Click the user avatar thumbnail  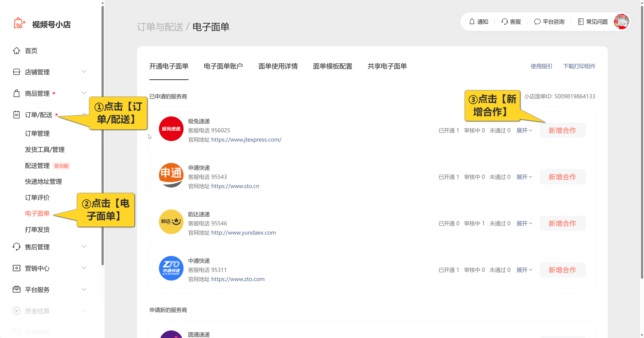(621, 22)
